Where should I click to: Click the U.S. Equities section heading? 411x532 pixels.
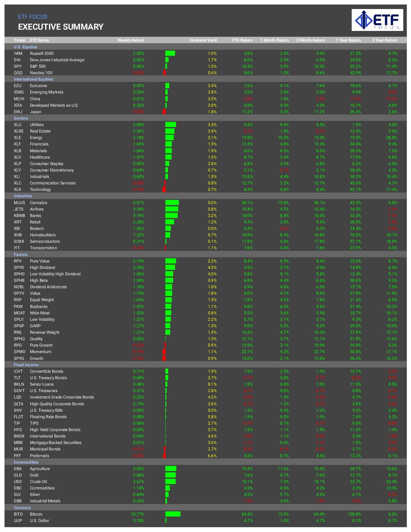(25, 47)
